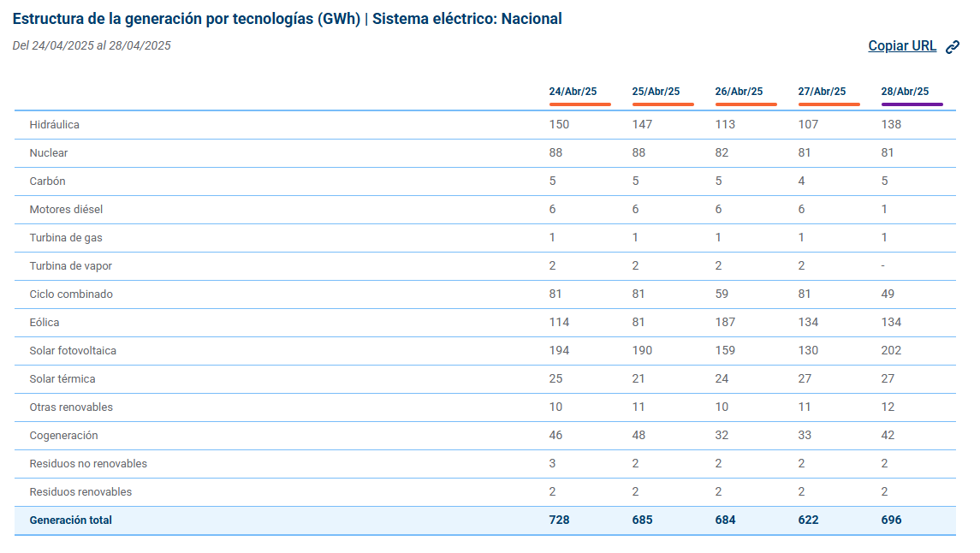The height and width of the screenshot is (553, 980).
Task: Click Hidráulica value 147 for 25/Abr/25
Action: pos(642,124)
